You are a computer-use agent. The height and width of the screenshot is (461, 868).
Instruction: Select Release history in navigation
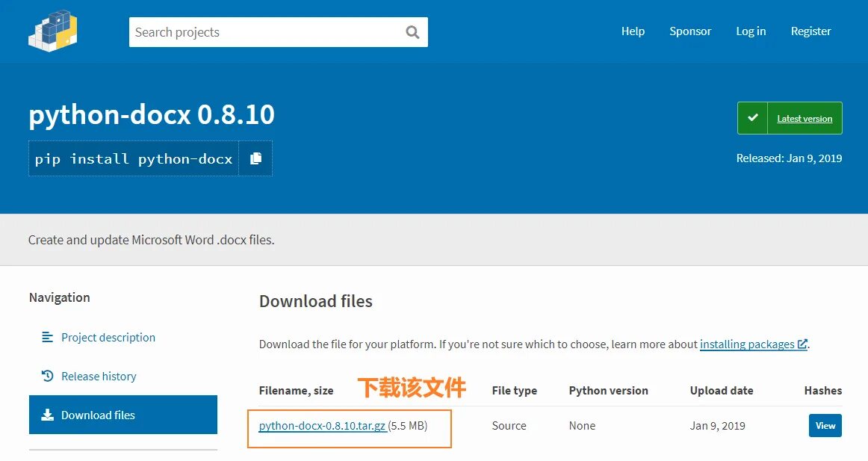(x=99, y=376)
